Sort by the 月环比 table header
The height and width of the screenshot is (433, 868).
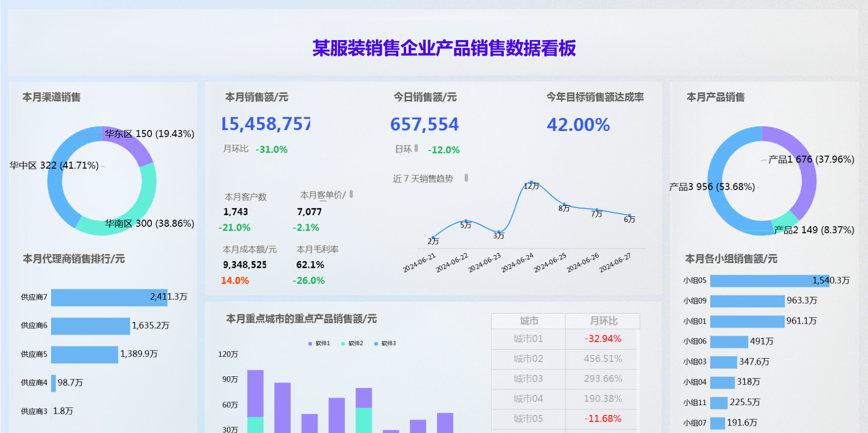[603, 321]
